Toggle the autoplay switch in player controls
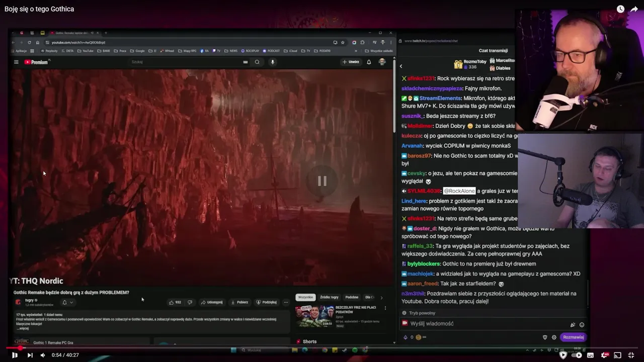Screen dimensions: 644x362 click(x=578, y=355)
